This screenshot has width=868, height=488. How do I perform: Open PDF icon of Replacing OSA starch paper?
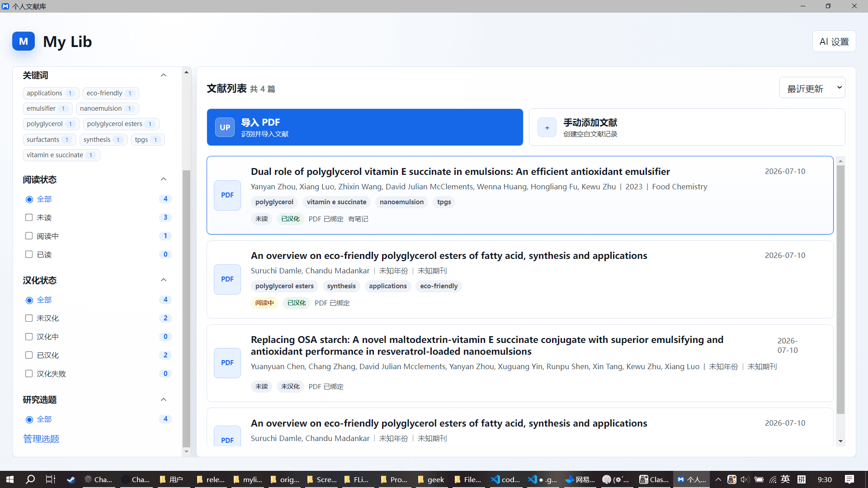tap(227, 363)
